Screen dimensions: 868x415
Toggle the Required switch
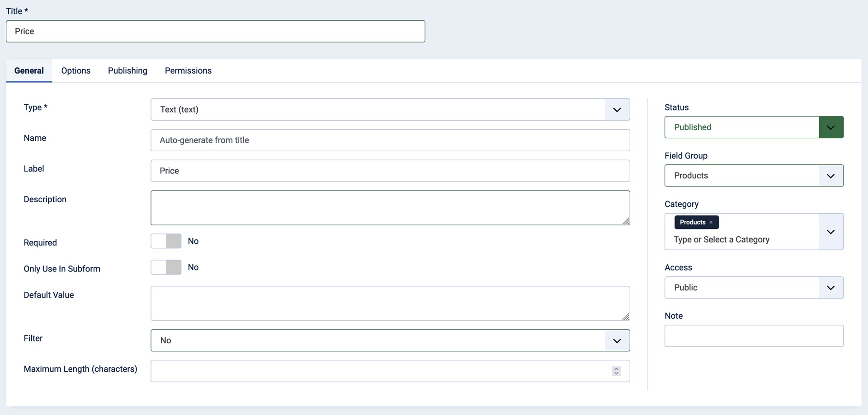pyautogui.click(x=166, y=241)
